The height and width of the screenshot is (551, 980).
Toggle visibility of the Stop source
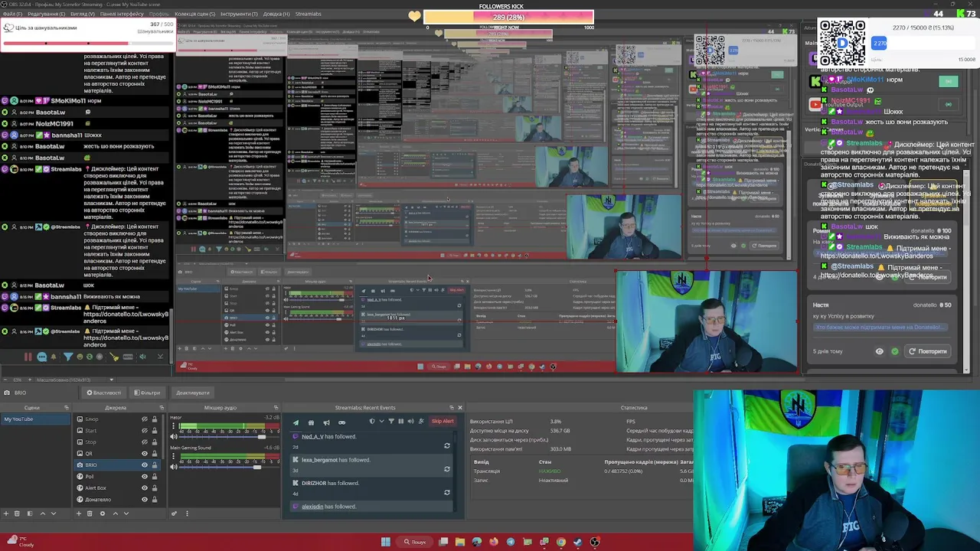[145, 442]
